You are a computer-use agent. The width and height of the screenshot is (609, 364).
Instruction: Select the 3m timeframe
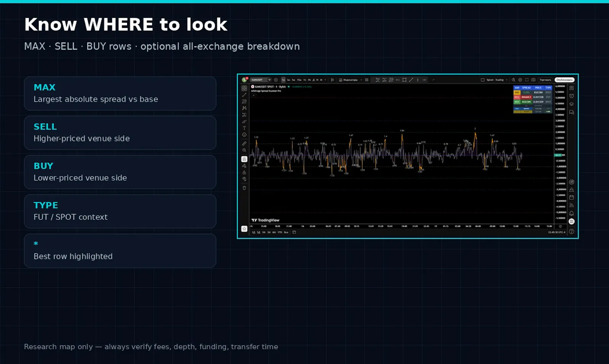click(289, 80)
